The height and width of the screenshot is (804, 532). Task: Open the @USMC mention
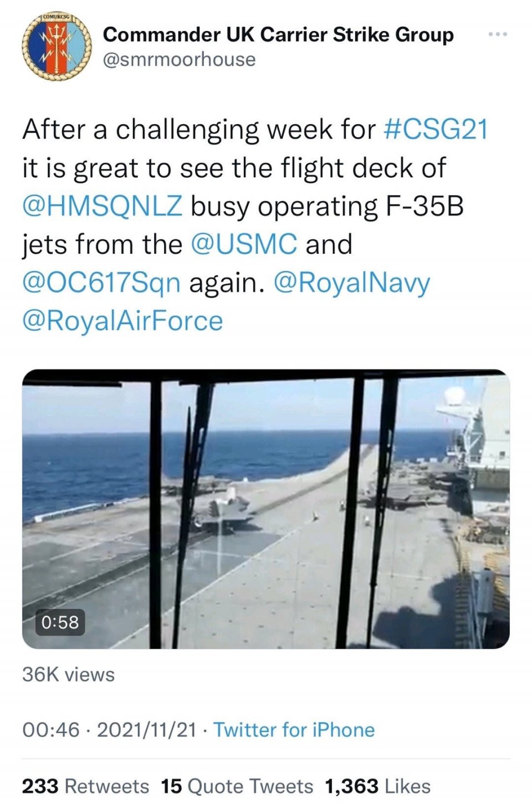244,244
